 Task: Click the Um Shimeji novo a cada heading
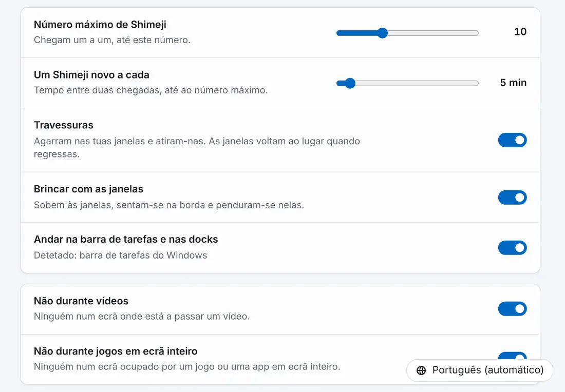tap(91, 75)
